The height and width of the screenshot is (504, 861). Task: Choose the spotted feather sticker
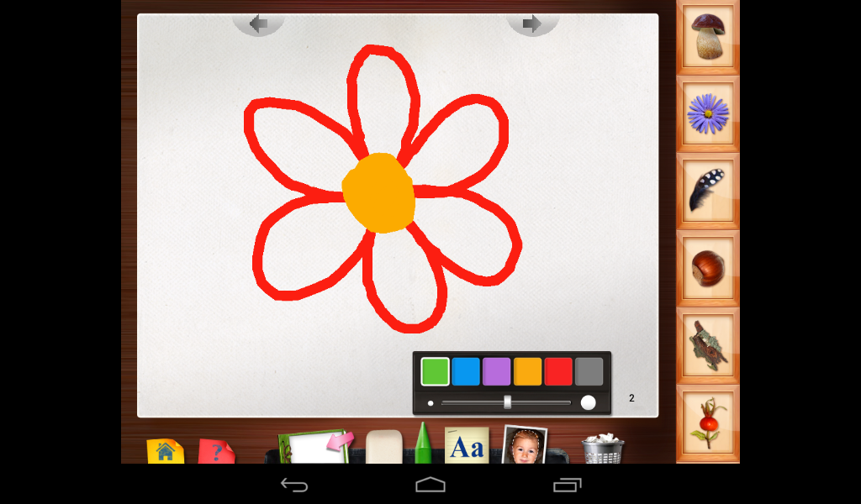tap(708, 191)
